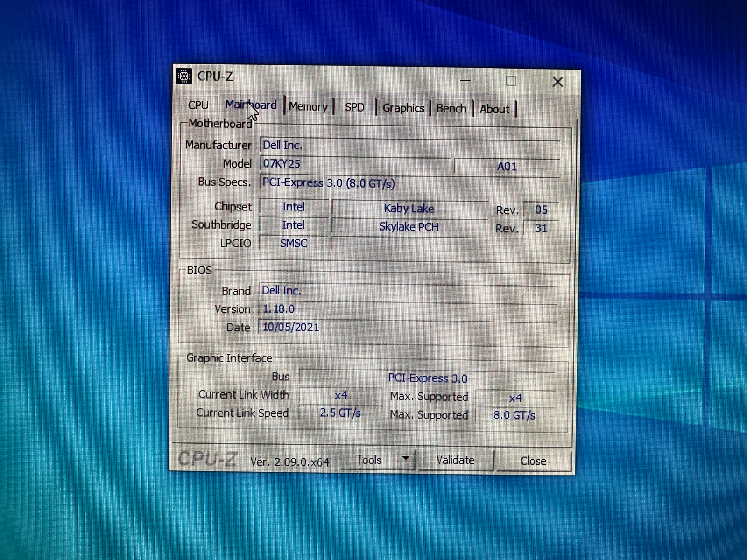
Task: Switch to the CPU tab
Action: tap(198, 105)
